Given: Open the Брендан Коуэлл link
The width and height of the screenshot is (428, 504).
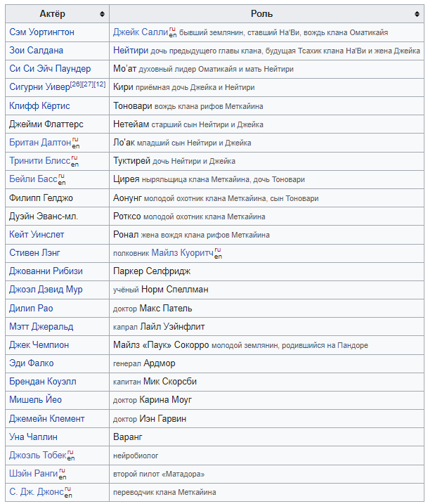Looking at the screenshot, I should point(43,382).
